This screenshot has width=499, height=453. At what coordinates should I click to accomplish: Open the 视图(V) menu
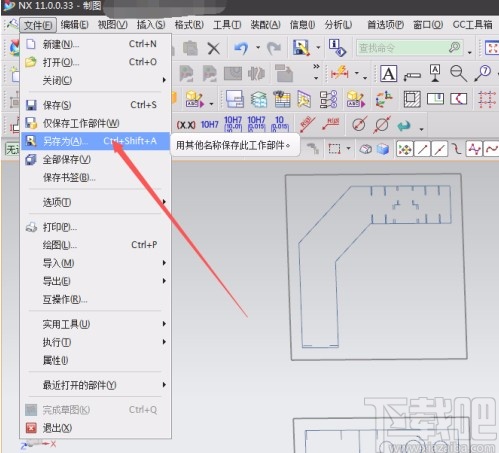[x=112, y=25]
